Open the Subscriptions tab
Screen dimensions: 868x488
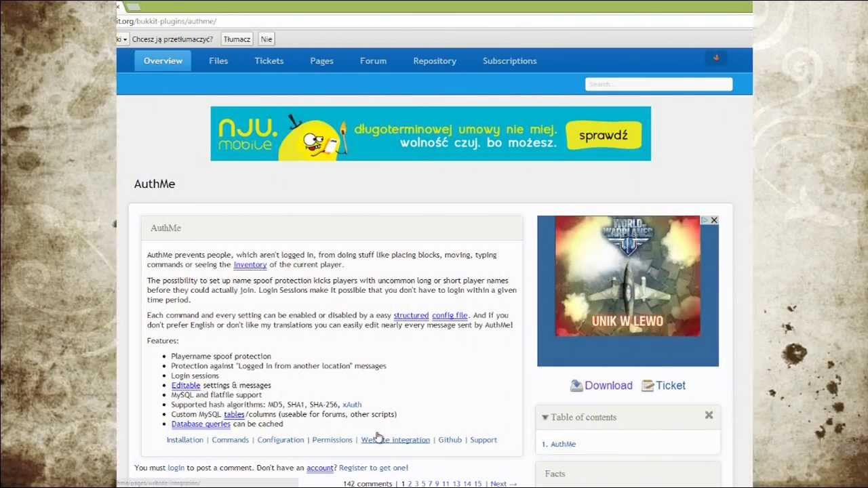click(509, 61)
